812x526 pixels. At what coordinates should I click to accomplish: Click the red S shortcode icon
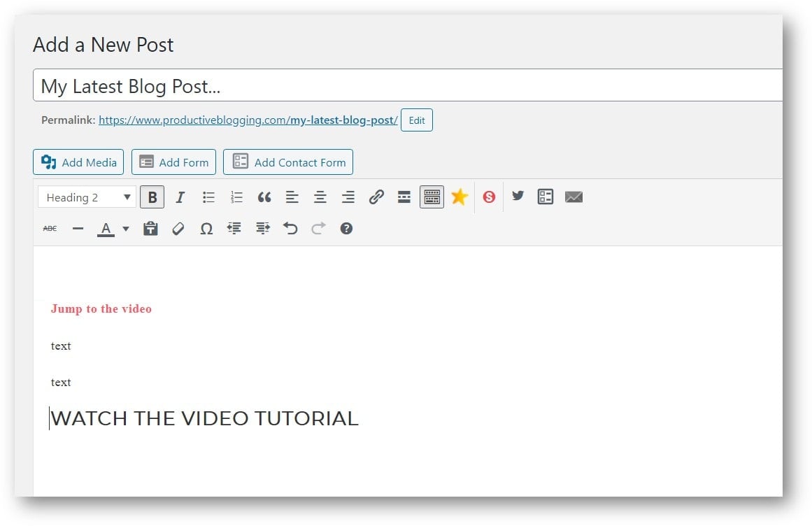(489, 197)
